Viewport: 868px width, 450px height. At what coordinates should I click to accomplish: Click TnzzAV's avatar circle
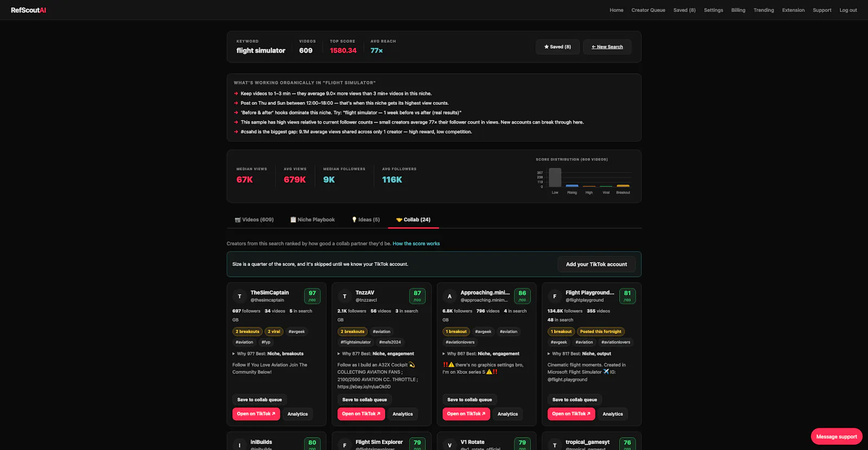point(344,296)
